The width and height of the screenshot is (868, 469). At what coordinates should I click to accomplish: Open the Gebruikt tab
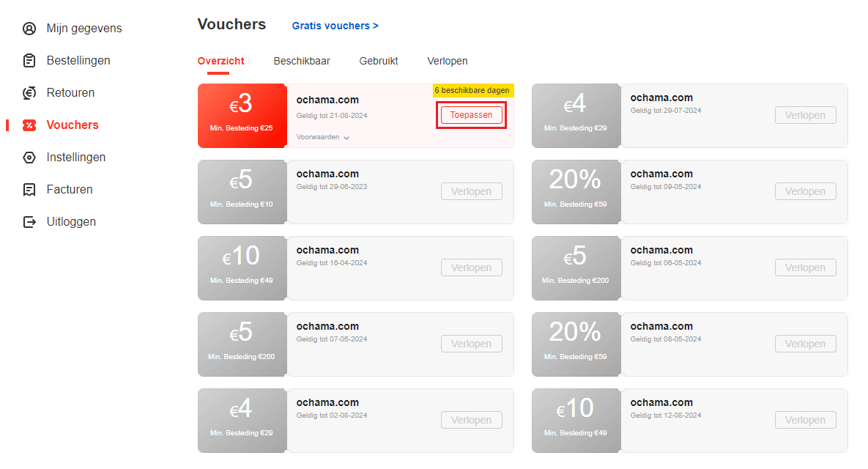[x=379, y=62]
